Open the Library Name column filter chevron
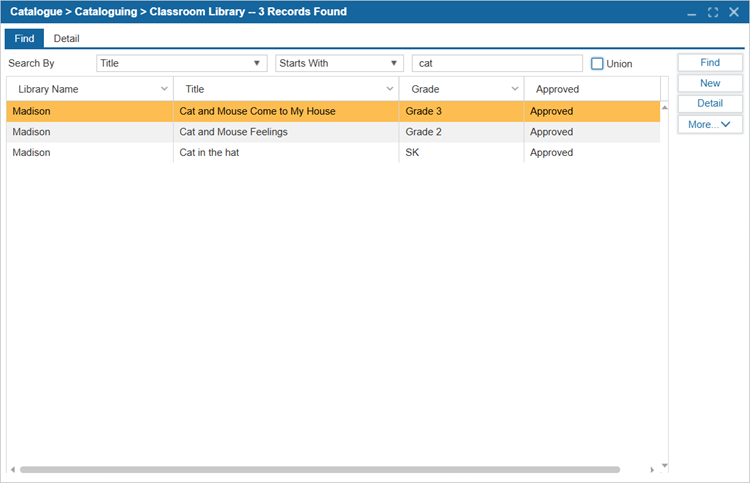 pos(164,89)
